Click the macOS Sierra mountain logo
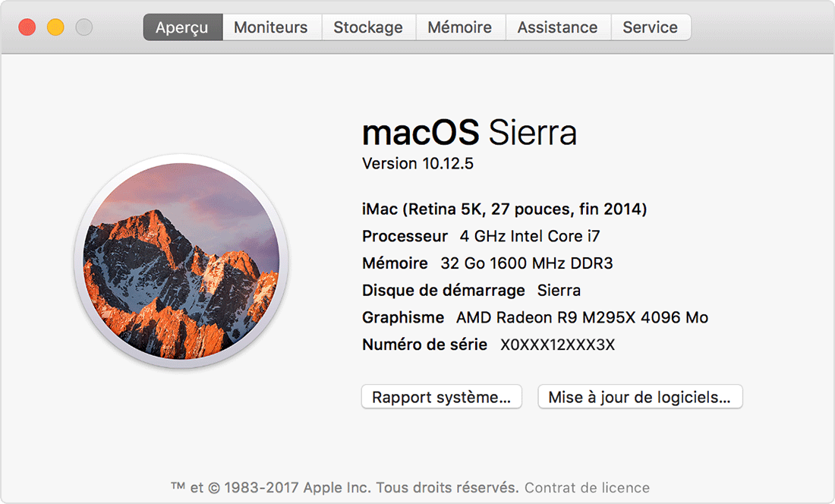Screen dimensions: 835x504 tap(181, 261)
